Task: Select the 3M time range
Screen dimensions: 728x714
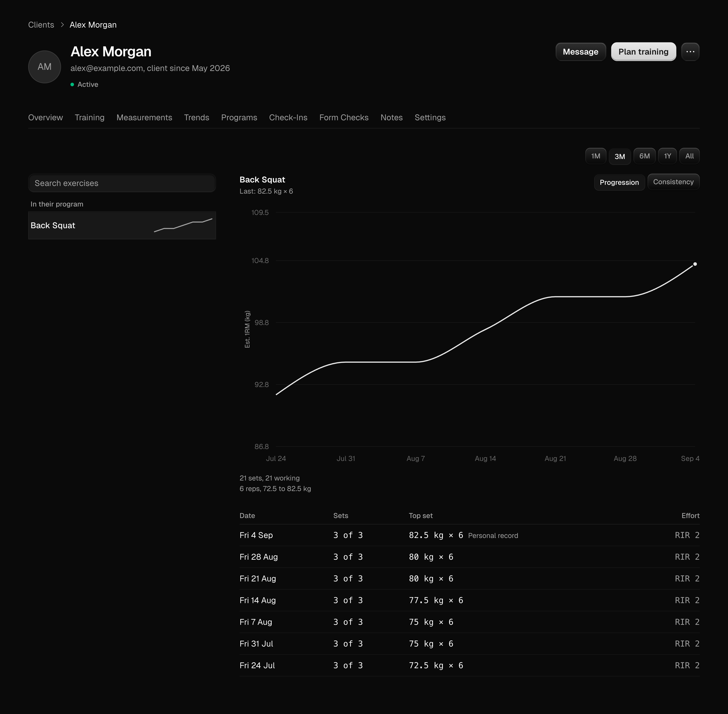Action: click(x=620, y=156)
